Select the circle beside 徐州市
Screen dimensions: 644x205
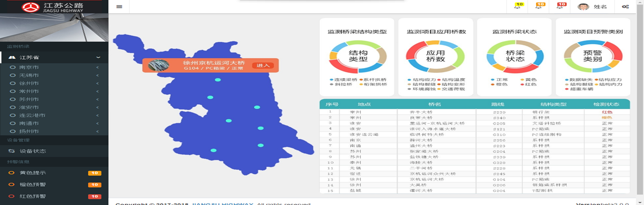click(12, 83)
